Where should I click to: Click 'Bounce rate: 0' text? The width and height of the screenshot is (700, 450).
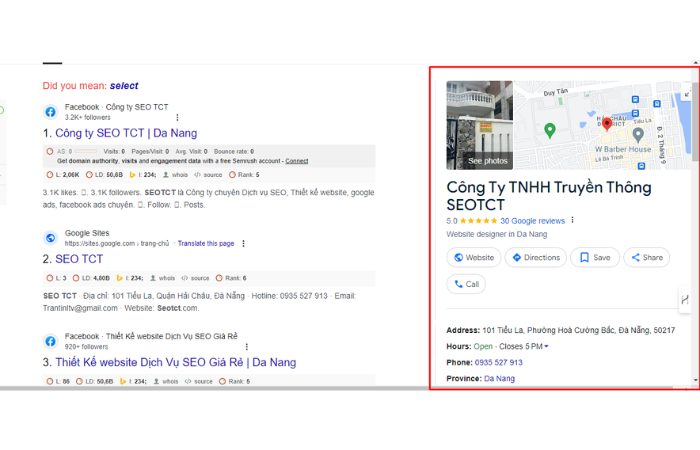[234, 151]
